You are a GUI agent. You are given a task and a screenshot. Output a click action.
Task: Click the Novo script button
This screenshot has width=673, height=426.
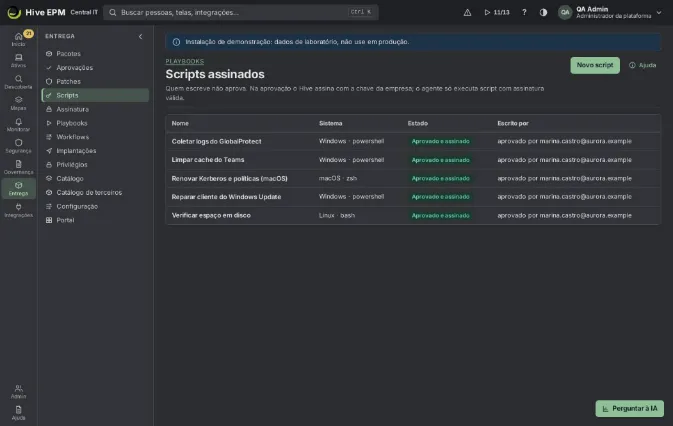tap(595, 65)
